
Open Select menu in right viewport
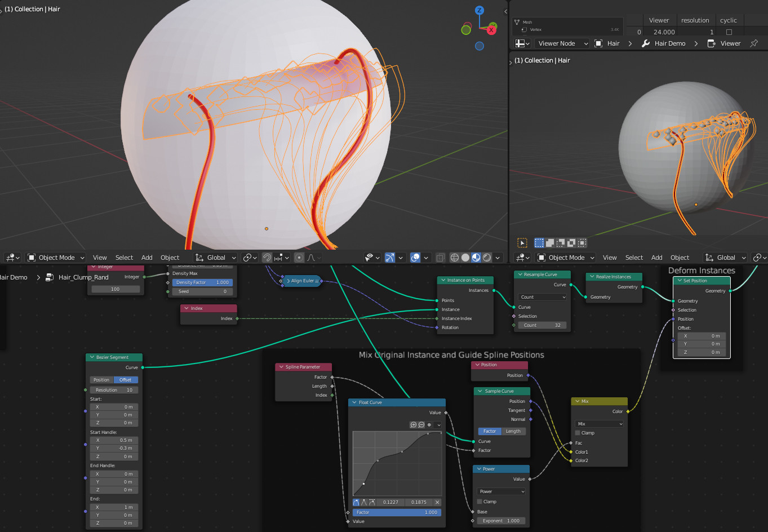click(634, 258)
